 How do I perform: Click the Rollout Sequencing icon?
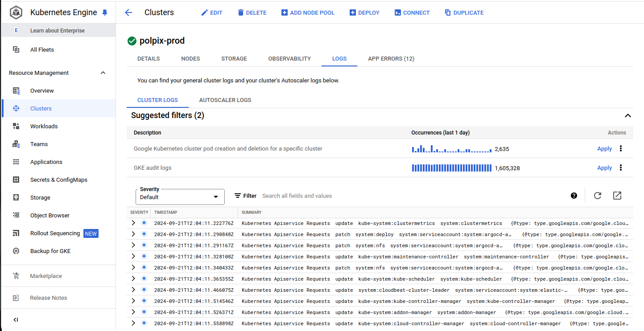coord(16,233)
